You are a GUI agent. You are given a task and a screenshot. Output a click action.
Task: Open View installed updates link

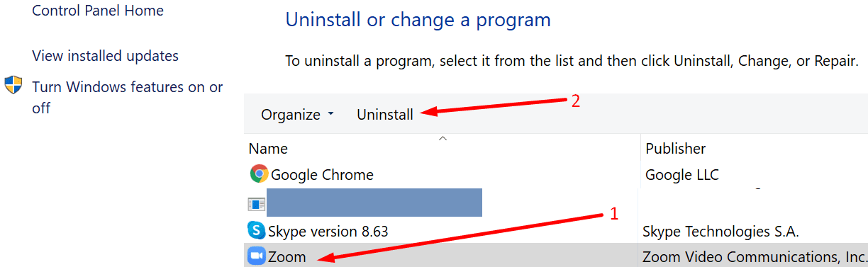point(105,56)
